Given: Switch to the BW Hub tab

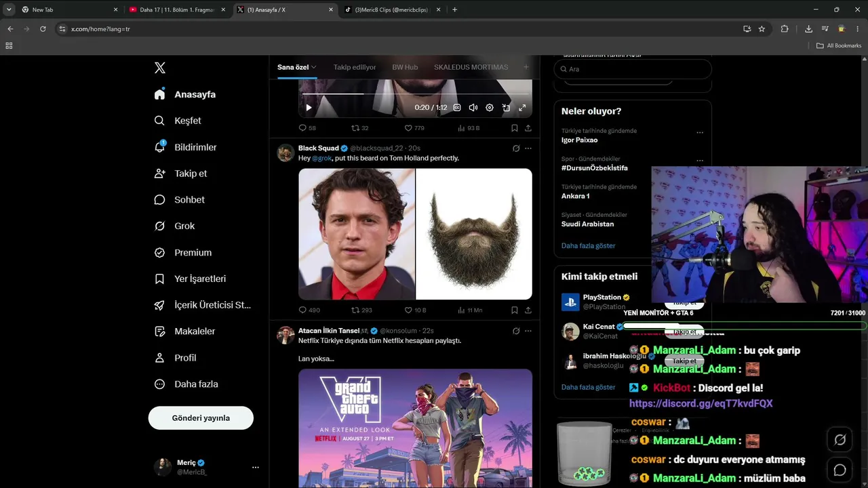Looking at the screenshot, I should pyautogui.click(x=405, y=67).
